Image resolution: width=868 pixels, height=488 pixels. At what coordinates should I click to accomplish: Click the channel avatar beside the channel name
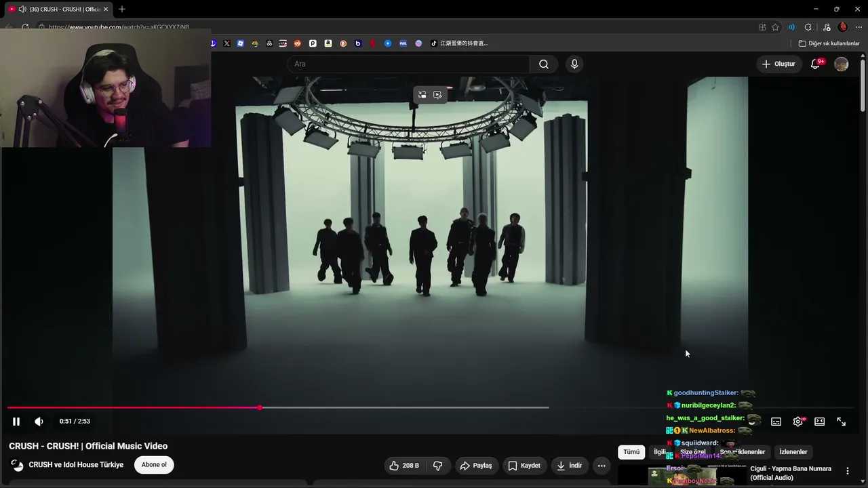[18, 465]
